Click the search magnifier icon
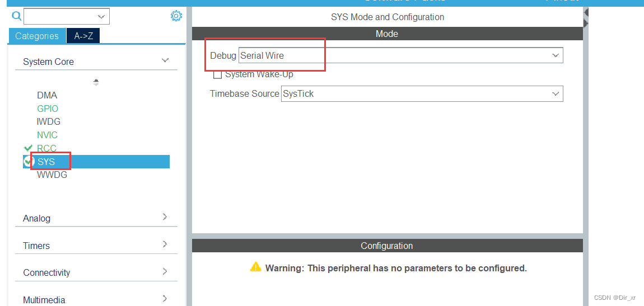The width and height of the screenshot is (644, 306). tap(16, 16)
